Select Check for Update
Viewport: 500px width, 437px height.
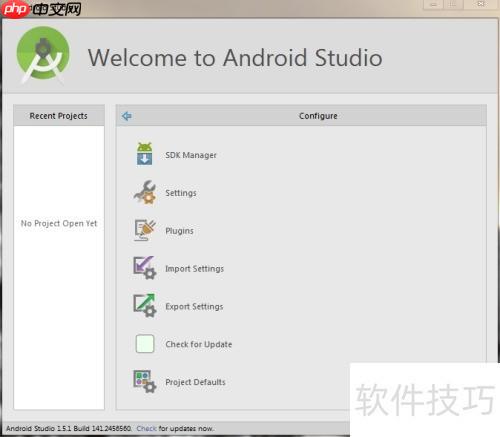pyautogui.click(x=199, y=344)
